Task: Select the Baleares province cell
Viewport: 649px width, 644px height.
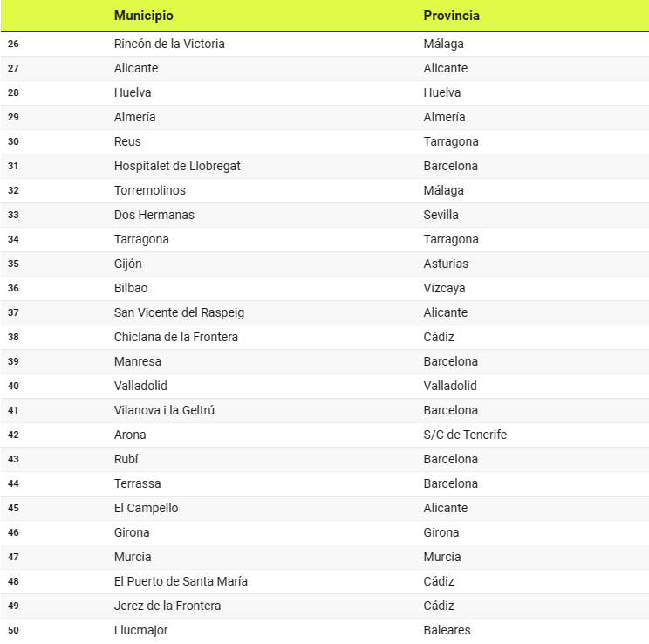Action: tap(447, 630)
